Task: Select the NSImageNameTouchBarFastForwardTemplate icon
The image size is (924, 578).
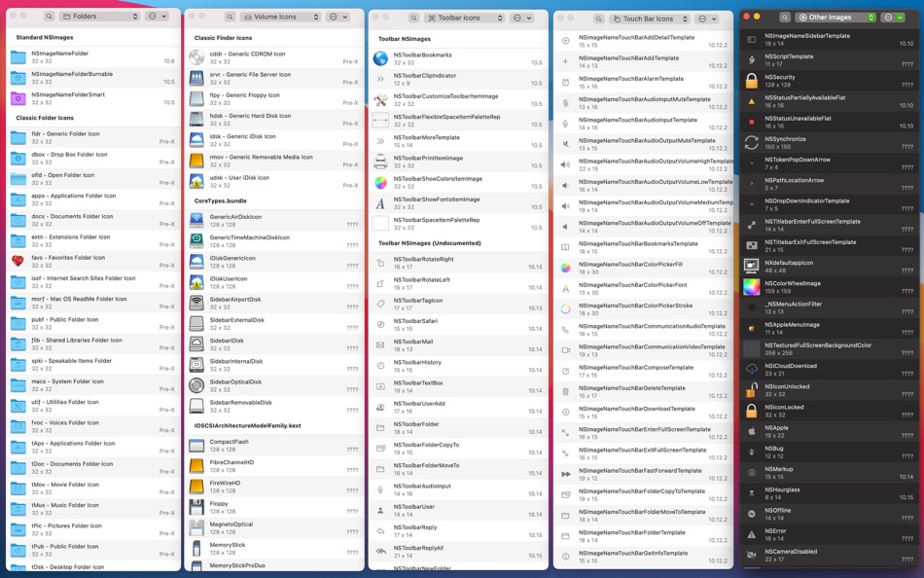Action: click(x=566, y=474)
